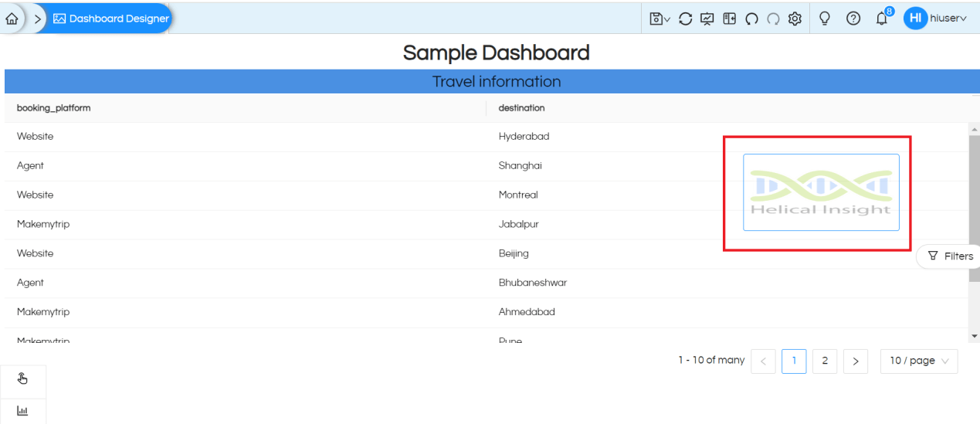The height and width of the screenshot is (424, 980).
Task: Go to the next page arrow
Action: pos(856,361)
